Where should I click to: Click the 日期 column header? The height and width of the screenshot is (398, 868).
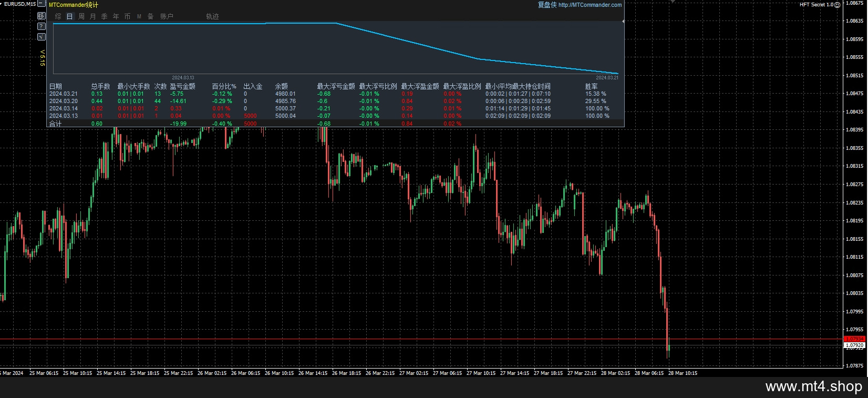point(55,86)
